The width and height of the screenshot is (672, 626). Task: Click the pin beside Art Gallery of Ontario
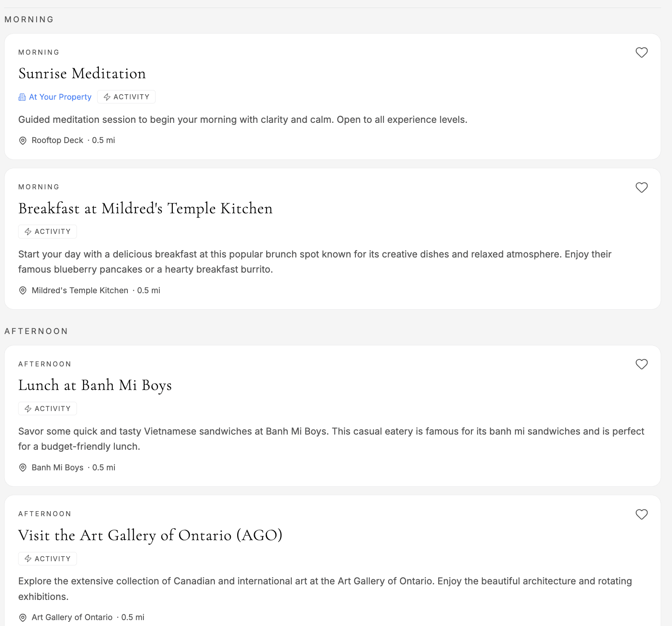[23, 618]
